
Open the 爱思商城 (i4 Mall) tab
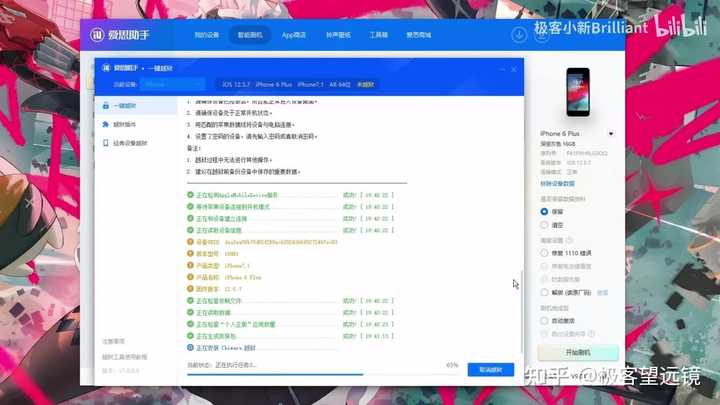(419, 35)
